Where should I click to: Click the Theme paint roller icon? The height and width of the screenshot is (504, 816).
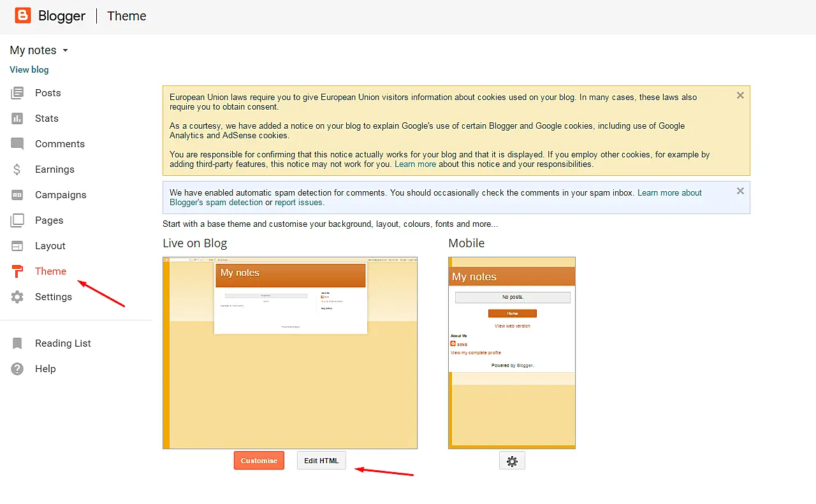pyautogui.click(x=17, y=271)
